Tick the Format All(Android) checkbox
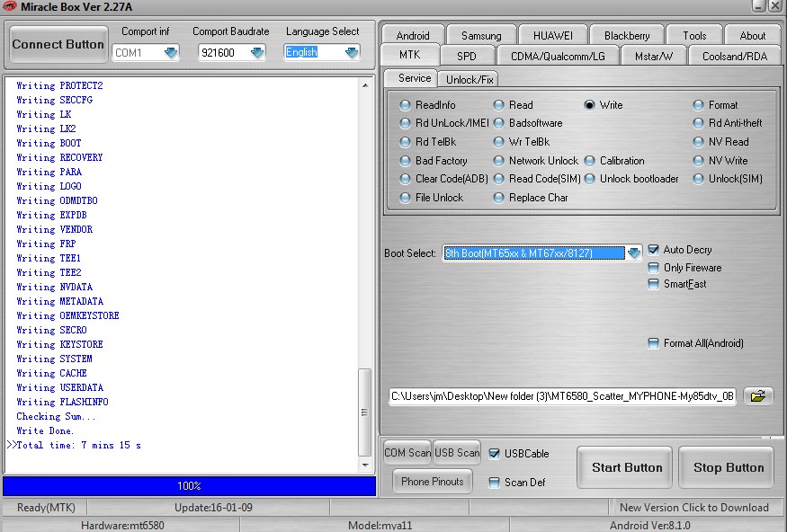Image resolution: width=787 pixels, height=532 pixels. pos(654,343)
